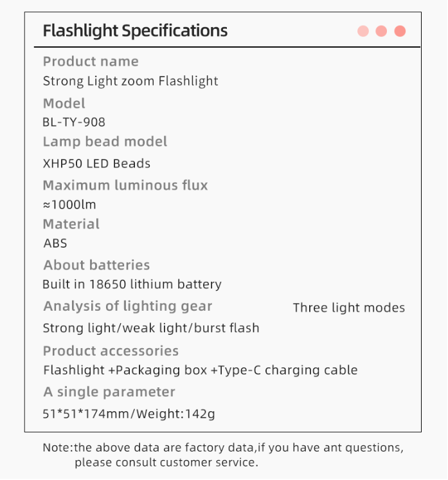Click the leftmost light pink dot

coord(363,31)
